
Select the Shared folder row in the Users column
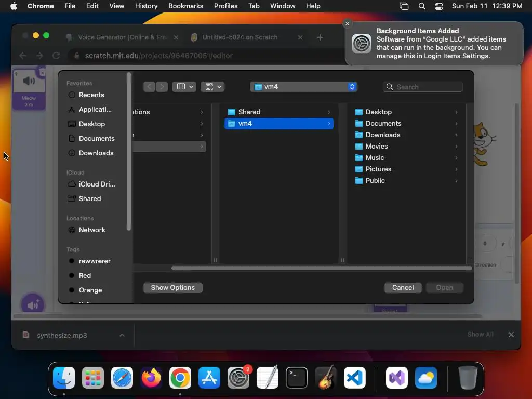coord(279,112)
